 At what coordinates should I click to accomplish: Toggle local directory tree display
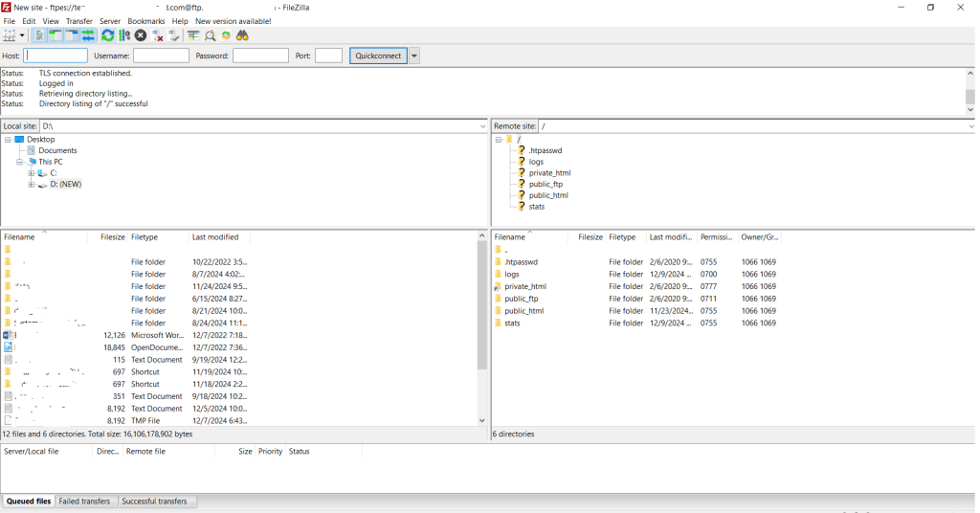coord(55,35)
